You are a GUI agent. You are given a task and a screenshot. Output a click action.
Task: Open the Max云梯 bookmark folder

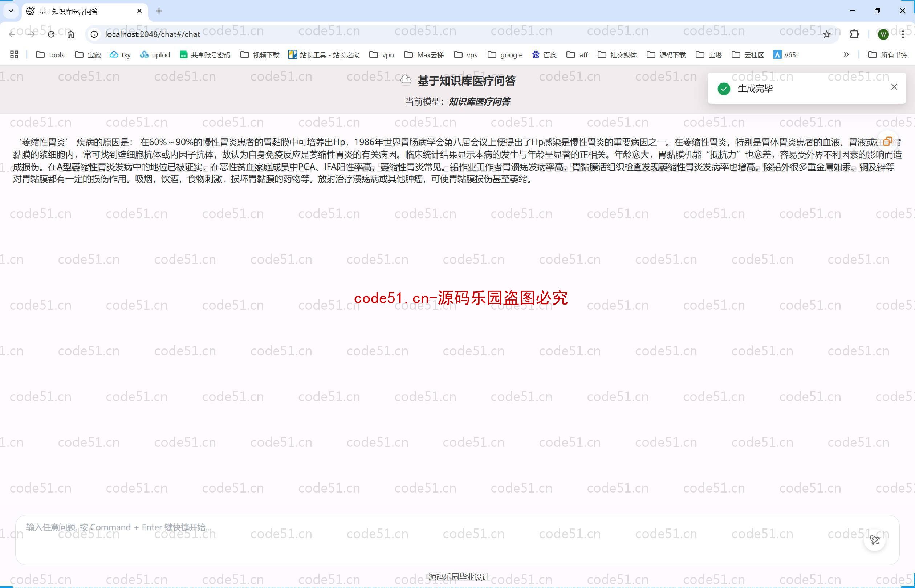click(424, 54)
